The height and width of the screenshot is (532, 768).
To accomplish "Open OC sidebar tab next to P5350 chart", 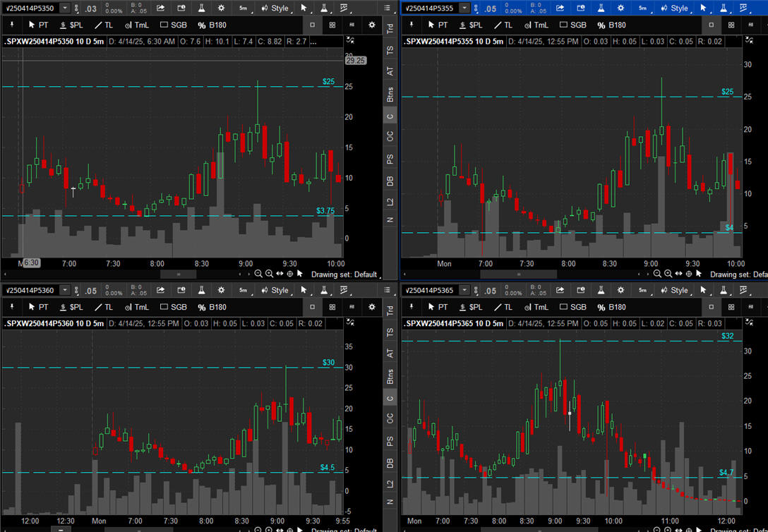I will click(390, 136).
